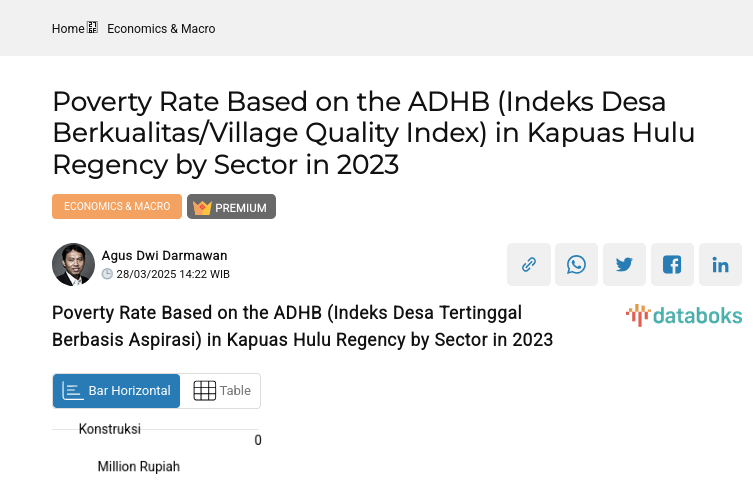Click the crown icon in the Premium badge
The image size is (753, 498).
[202, 207]
